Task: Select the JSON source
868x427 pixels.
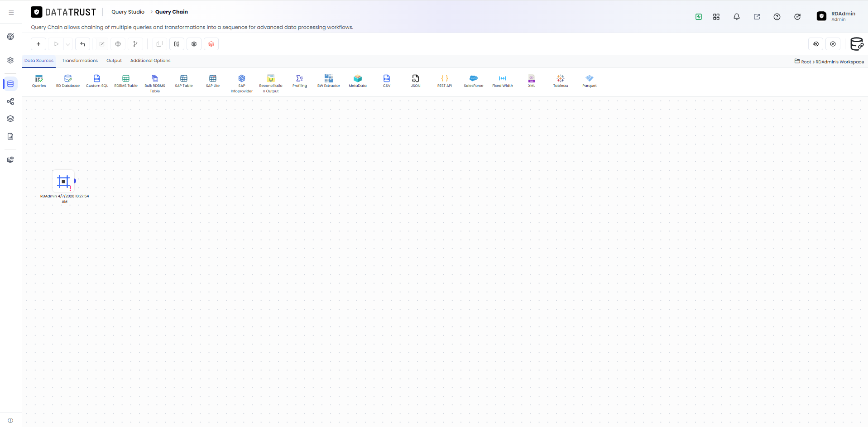Action: [x=416, y=81]
